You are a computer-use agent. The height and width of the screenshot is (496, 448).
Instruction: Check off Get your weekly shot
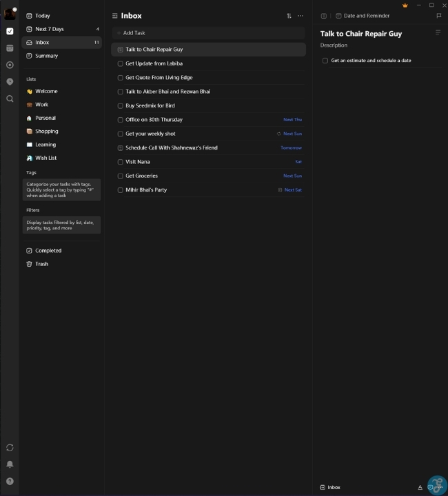coord(120,134)
